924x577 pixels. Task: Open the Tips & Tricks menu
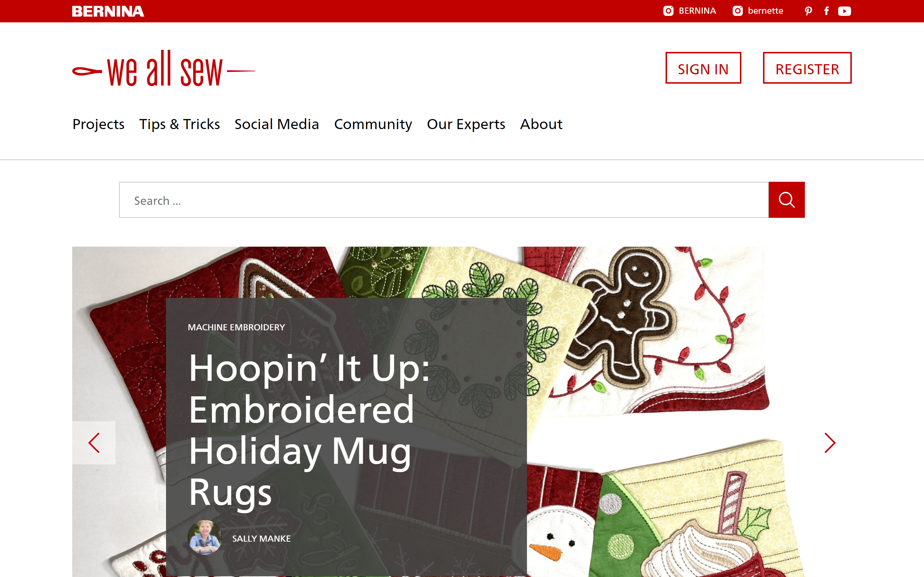tap(179, 124)
